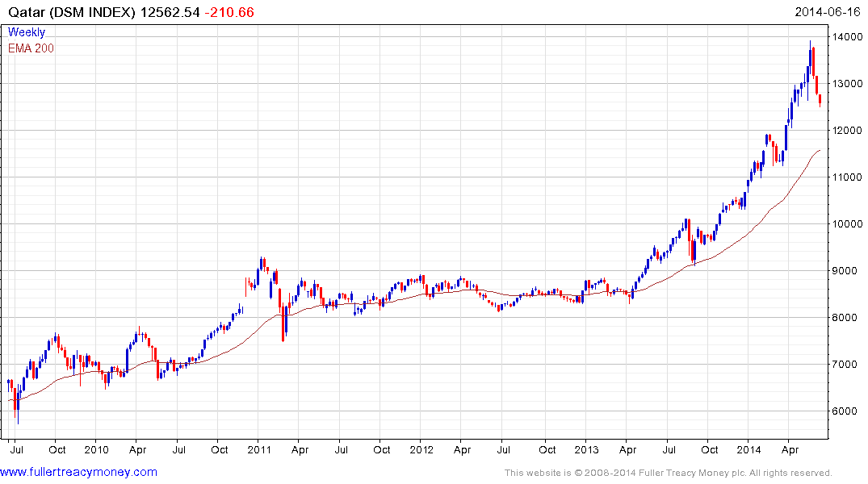This screenshot has height=484, width=868.
Task: Click the 2010 year label on time axis
Action: pyautogui.click(x=96, y=449)
